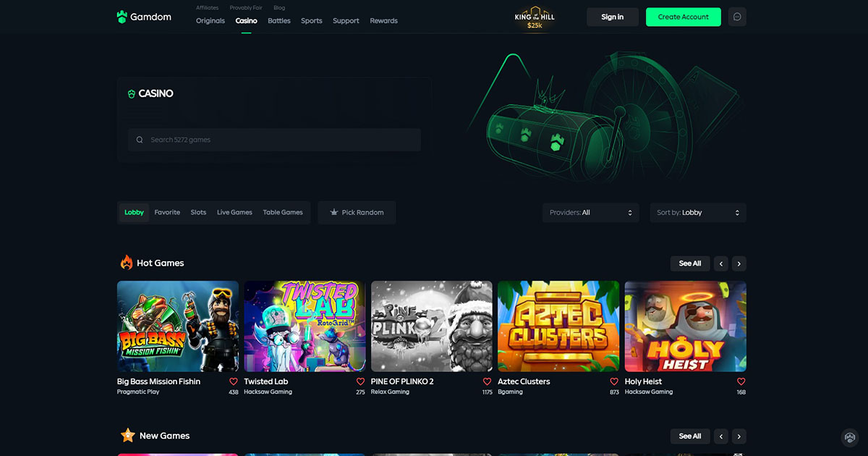Click Hacksaw Gaming under Twisted Lab
Image resolution: width=868 pixels, height=456 pixels.
coord(268,392)
